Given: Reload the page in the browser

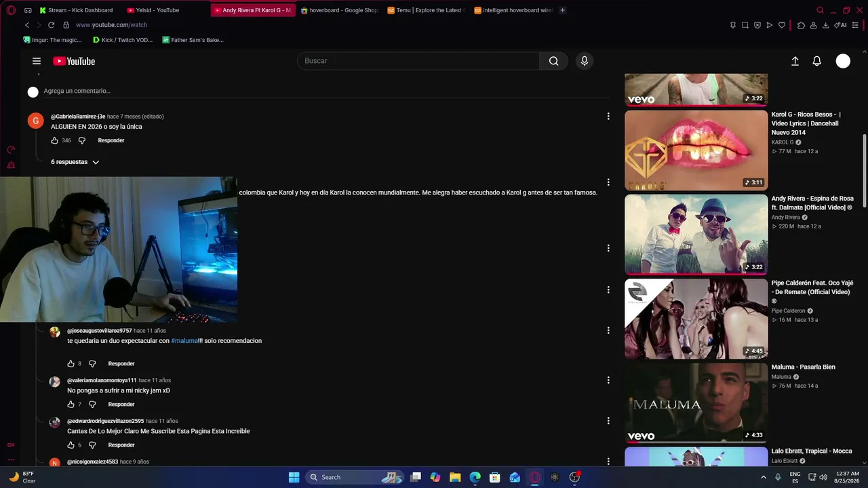Looking at the screenshot, I should 51,25.
